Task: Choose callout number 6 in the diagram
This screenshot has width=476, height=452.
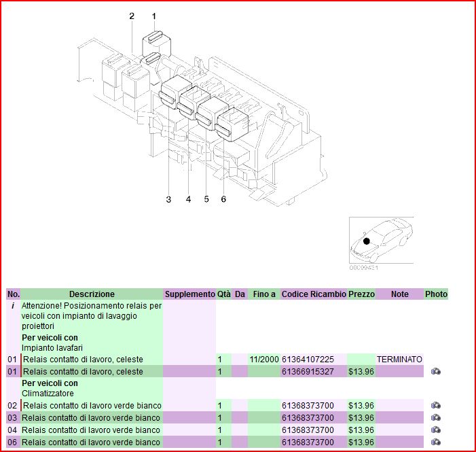Action: tap(223, 199)
